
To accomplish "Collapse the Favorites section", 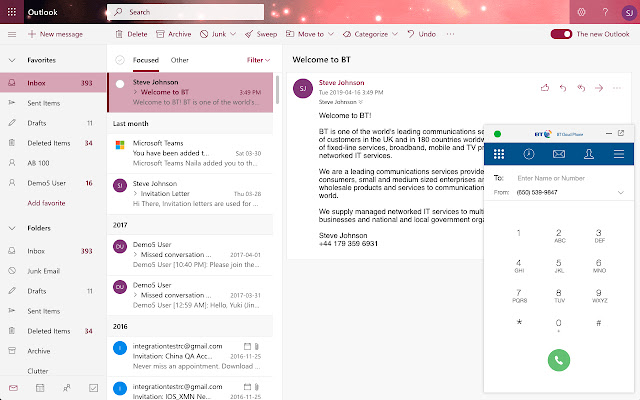I will [x=12, y=60].
